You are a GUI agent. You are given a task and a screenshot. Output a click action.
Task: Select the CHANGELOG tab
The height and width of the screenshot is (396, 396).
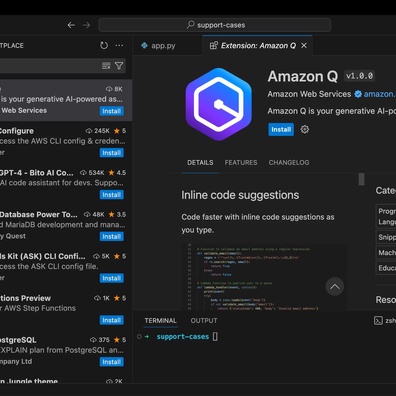point(289,163)
